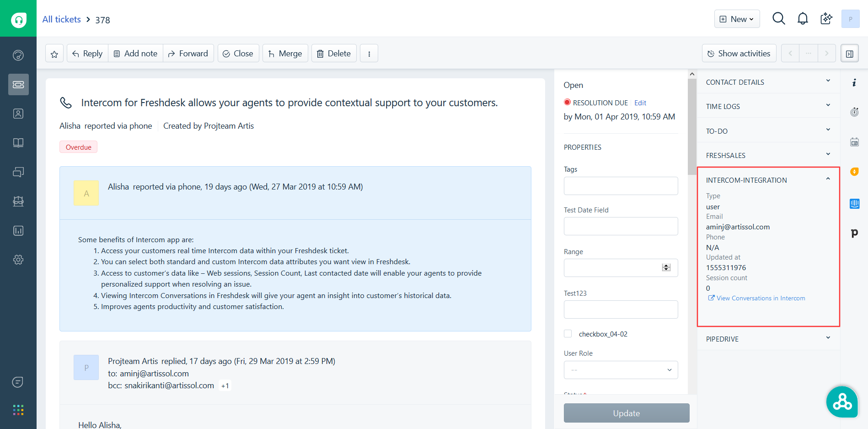Open the ticket list ellipsis between arrows
This screenshot has width=868, height=429.
tap(808, 54)
